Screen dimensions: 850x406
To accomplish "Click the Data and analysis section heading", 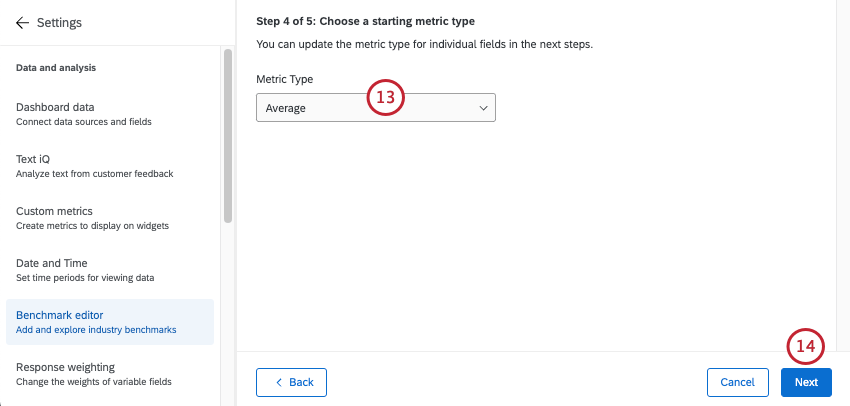I will pyautogui.click(x=56, y=68).
